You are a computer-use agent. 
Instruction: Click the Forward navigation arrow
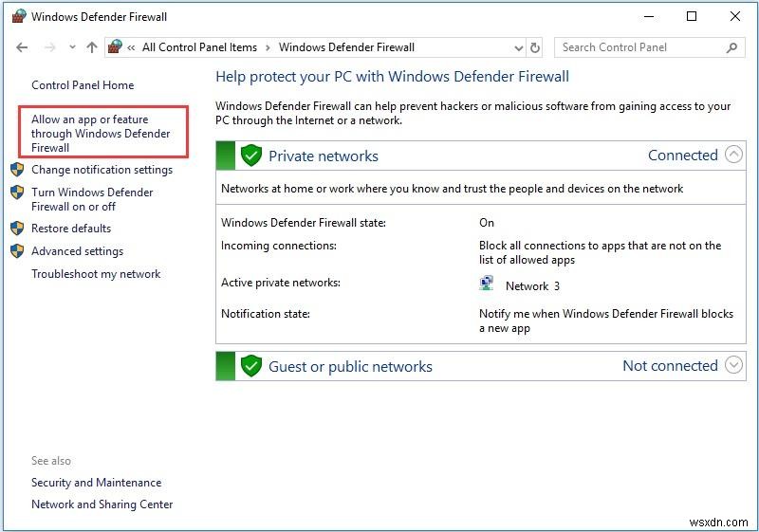(50, 47)
